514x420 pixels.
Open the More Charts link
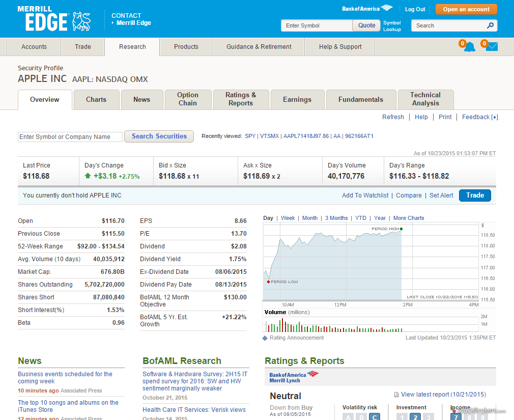(x=409, y=218)
